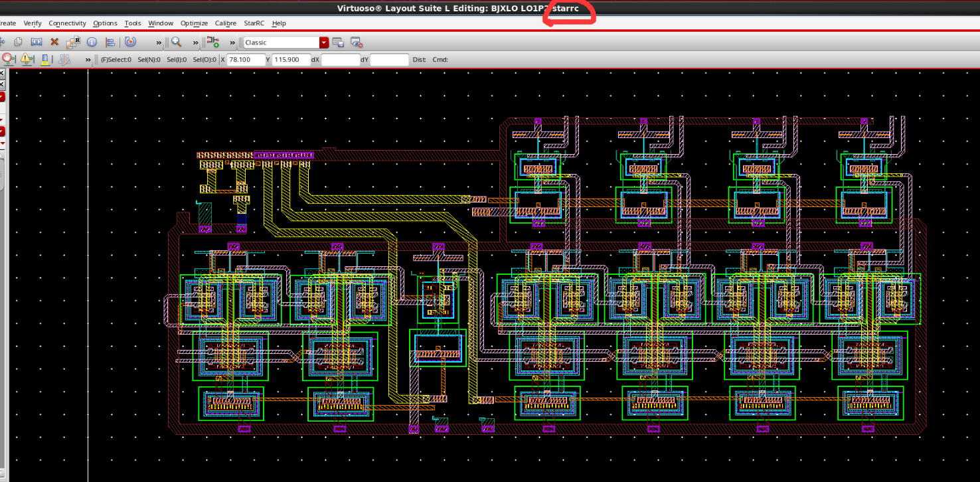Open the Optimize menu
980x482 pixels.
tap(194, 23)
